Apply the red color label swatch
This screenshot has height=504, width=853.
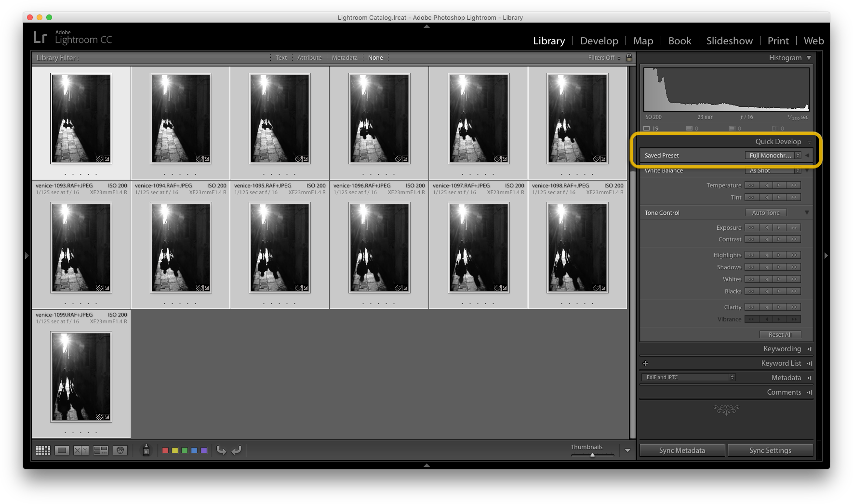click(x=165, y=450)
